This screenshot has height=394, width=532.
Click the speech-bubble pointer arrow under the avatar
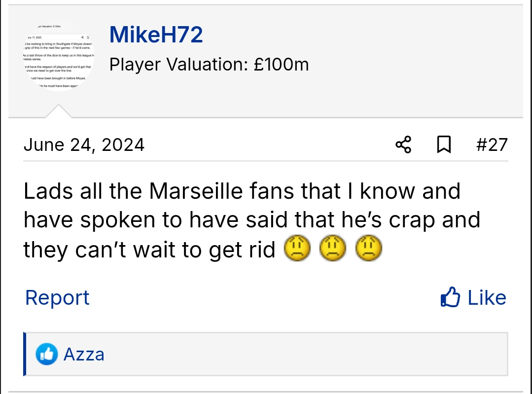click(58, 111)
